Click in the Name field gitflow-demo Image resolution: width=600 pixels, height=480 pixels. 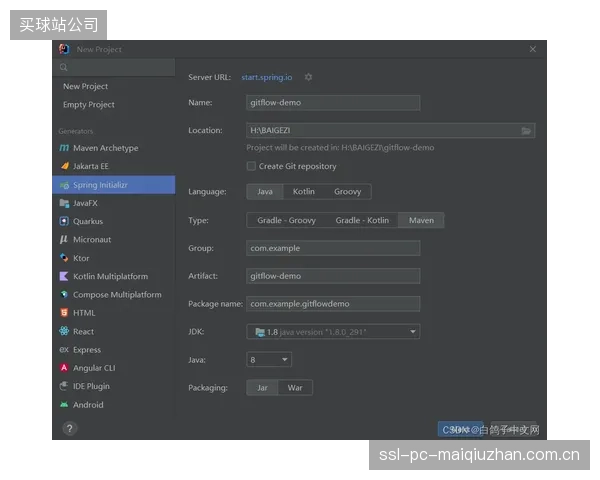pos(333,103)
